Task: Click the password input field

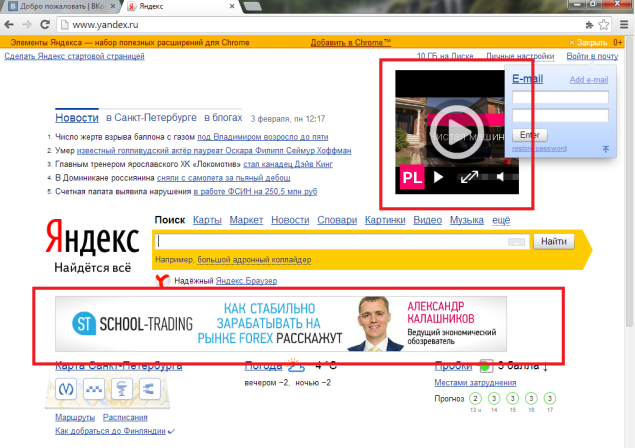Action: pyautogui.click(x=560, y=115)
